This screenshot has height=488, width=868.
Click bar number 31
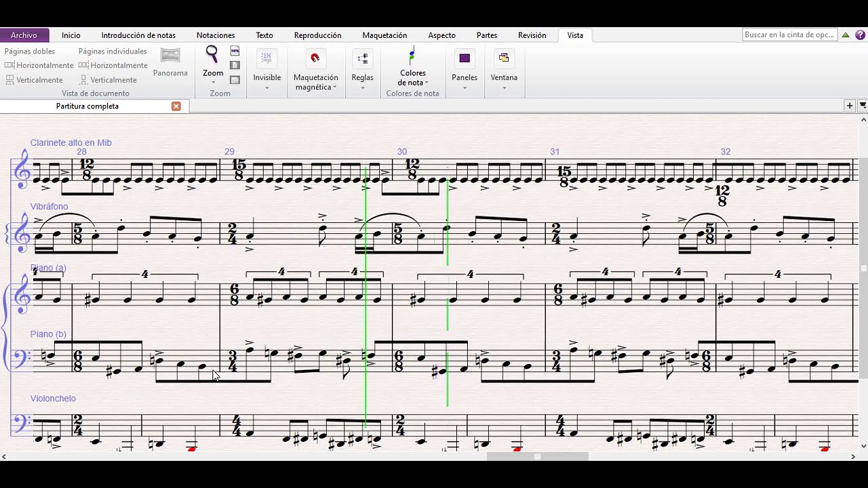click(555, 152)
